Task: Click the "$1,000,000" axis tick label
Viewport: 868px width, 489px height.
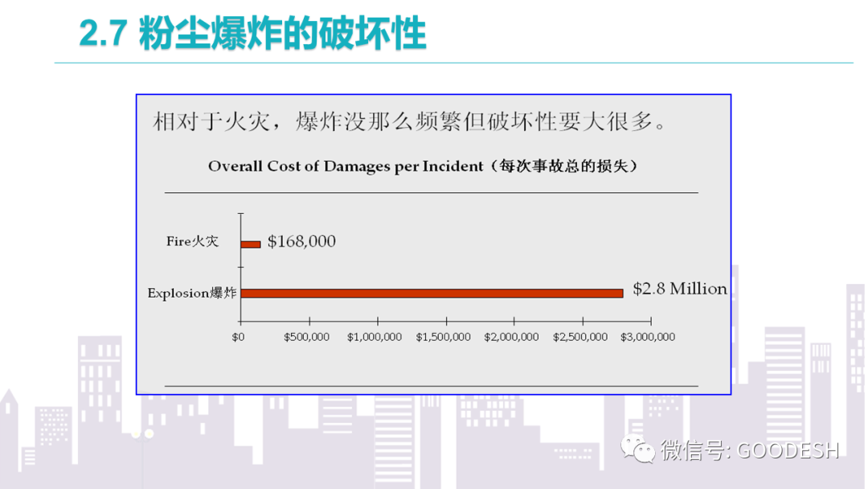Action: point(375,337)
